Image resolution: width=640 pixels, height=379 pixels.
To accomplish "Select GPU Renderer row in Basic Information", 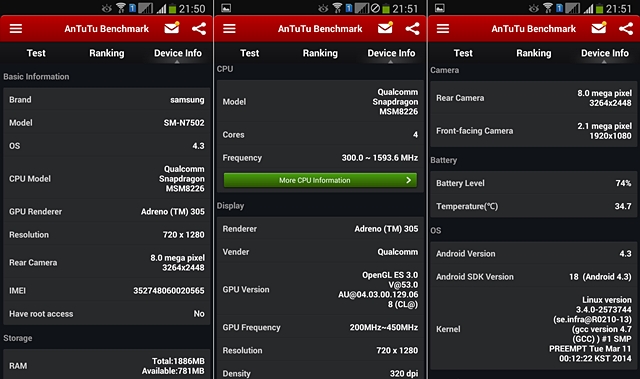I will [x=107, y=211].
